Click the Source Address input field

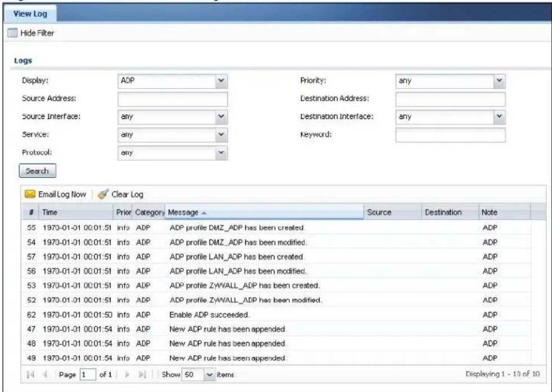click(173, 99)
